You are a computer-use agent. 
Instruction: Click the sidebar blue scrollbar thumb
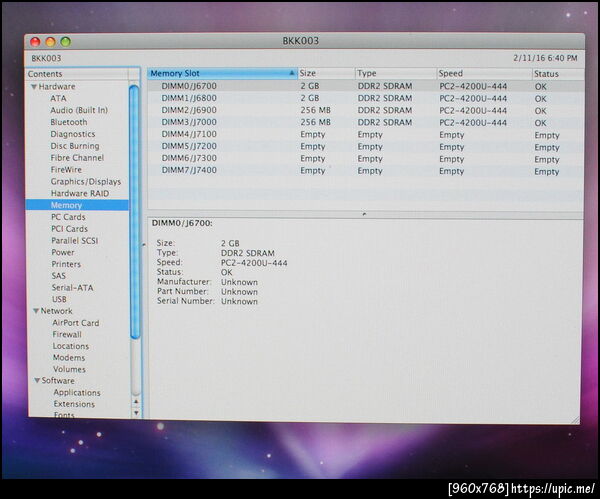pyautogui.click(x=134, y=212)
